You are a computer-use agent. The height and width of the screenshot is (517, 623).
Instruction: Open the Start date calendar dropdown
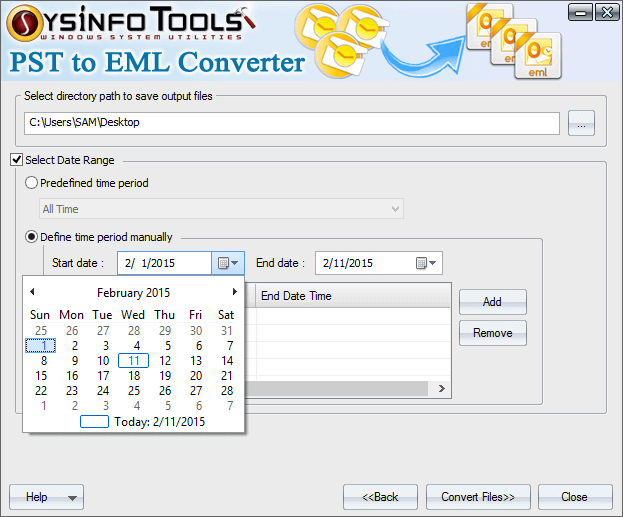[228, 263]
